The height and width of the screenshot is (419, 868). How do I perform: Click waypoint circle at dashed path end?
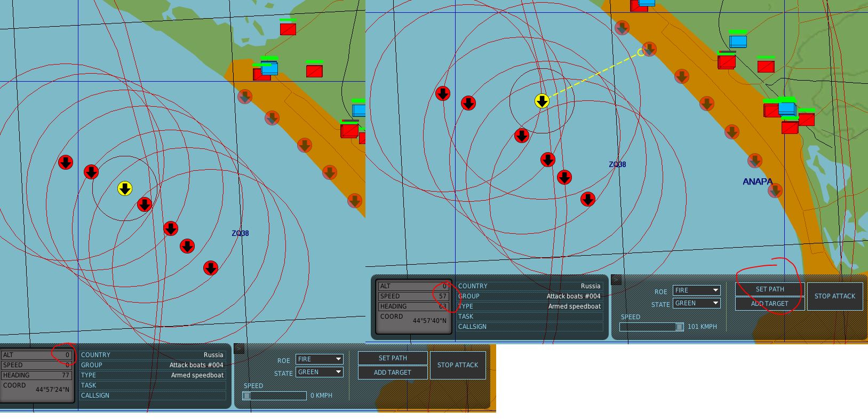click(x=641, y=52)
